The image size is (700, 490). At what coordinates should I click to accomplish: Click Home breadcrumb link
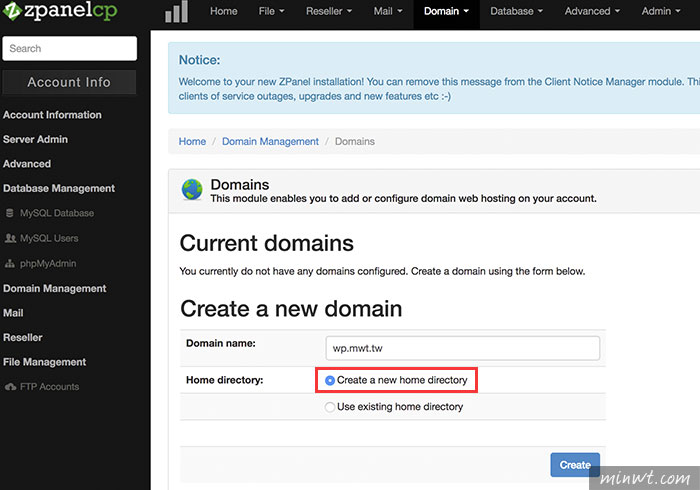(x=192, y=141)
